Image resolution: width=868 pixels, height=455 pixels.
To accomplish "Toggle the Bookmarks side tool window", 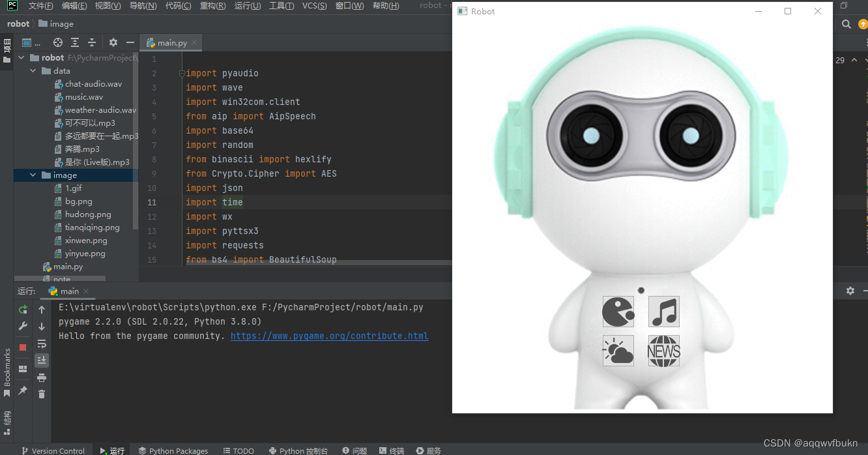I will coord(7,372).
